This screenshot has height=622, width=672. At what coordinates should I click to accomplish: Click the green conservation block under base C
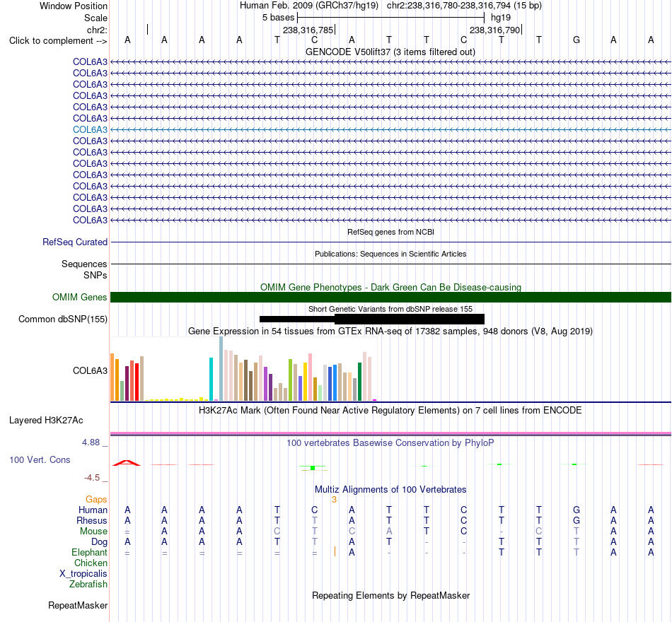point(313,468)
